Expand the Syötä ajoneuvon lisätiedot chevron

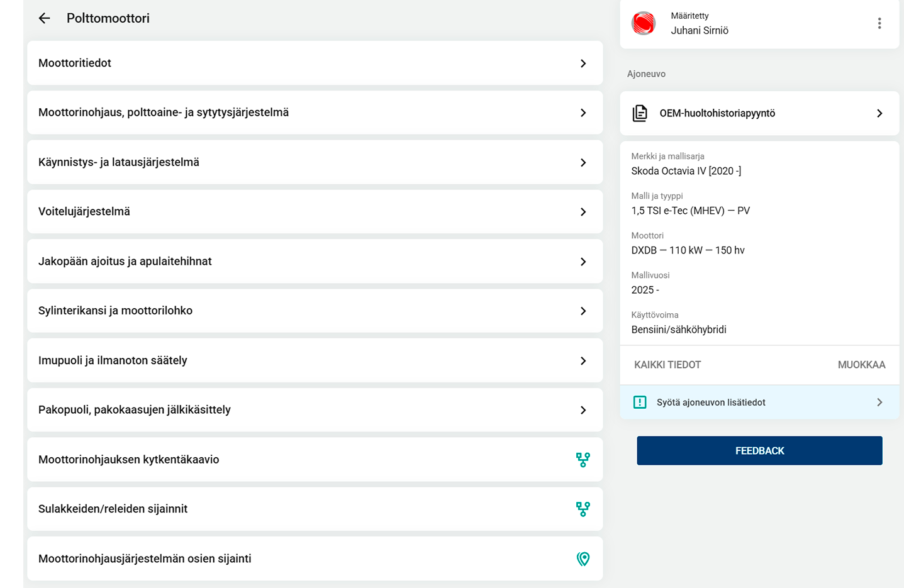coord(879,402)
